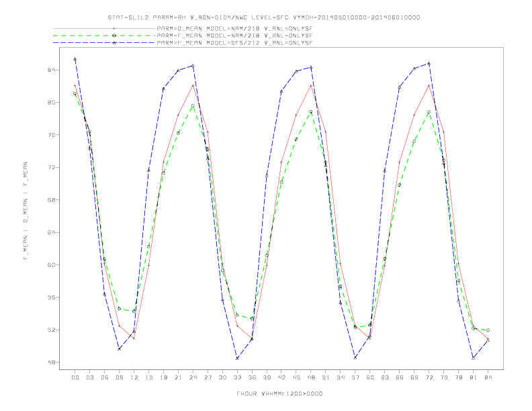Click forecast hour label 03 on x-axis
Image resolution: width=532 pixels, height=411 pixels.
click(x=89, y=377)
